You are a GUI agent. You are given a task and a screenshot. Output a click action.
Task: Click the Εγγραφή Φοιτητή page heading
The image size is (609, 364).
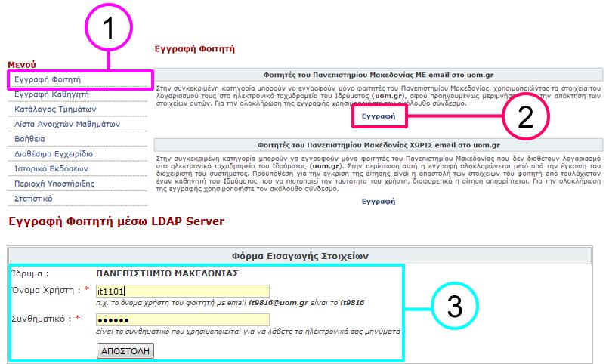click(195, 49)
